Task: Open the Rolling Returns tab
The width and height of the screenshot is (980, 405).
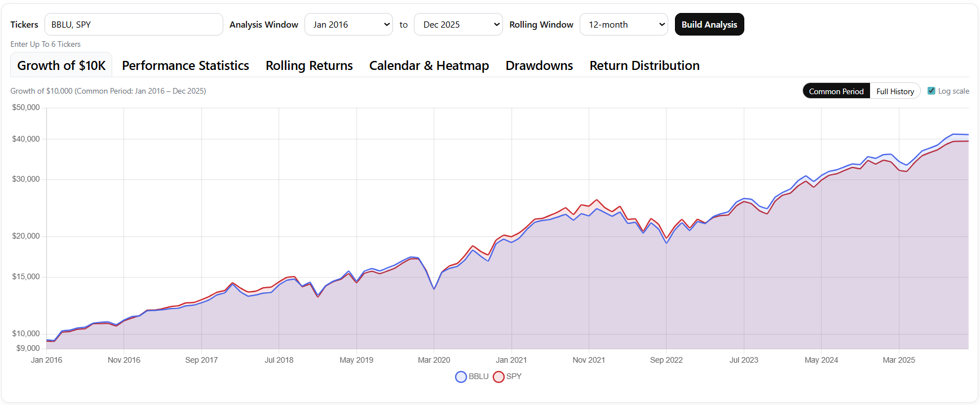Action: click(309, 65)
